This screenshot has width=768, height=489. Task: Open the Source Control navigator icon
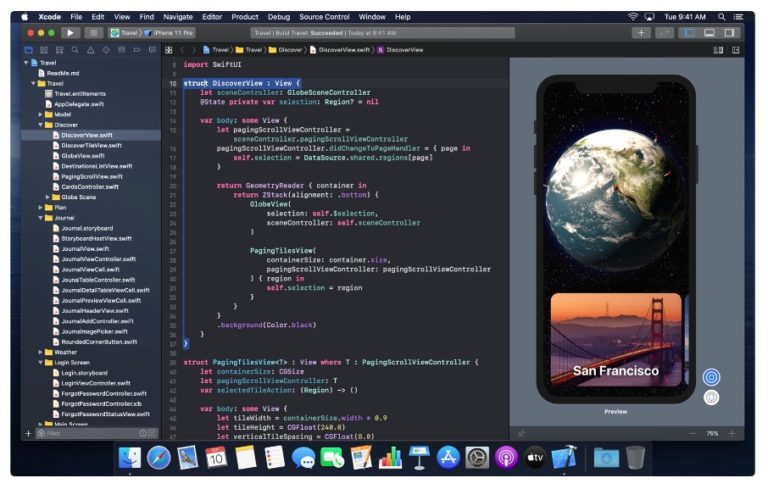44,50
